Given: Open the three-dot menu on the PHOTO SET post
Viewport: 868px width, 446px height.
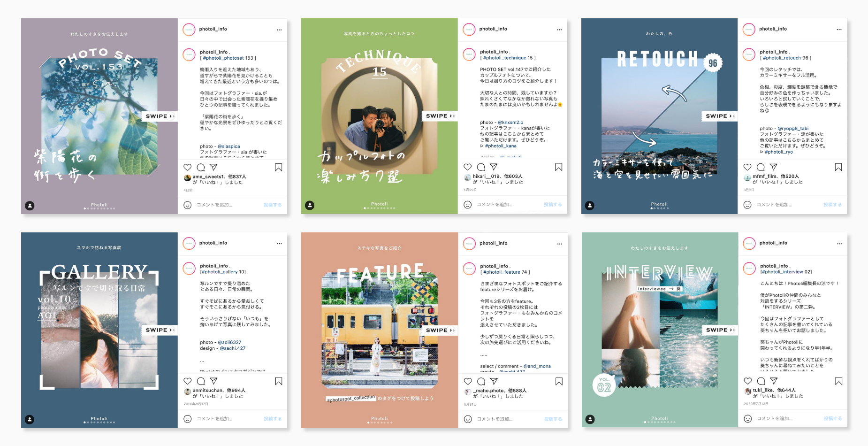Looking at the screenshot, I should pyautogui.click(x=279, y=30).
